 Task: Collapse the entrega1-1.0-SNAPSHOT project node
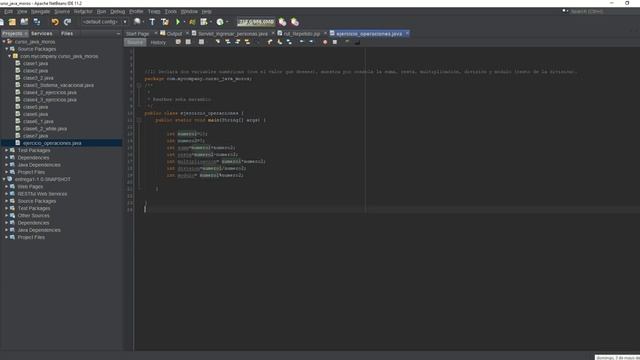pyautogui.click(x=4, y=180)
